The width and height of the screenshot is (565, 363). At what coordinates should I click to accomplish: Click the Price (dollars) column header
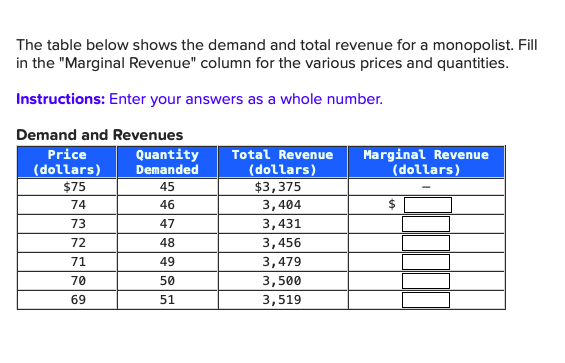tap(67, 162)
